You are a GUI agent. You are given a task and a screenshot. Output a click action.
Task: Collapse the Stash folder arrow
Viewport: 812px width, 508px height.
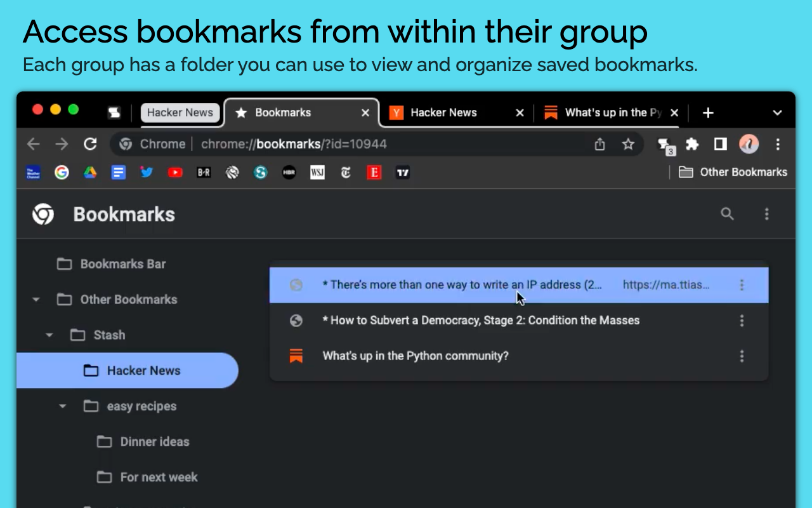[49, 335]
